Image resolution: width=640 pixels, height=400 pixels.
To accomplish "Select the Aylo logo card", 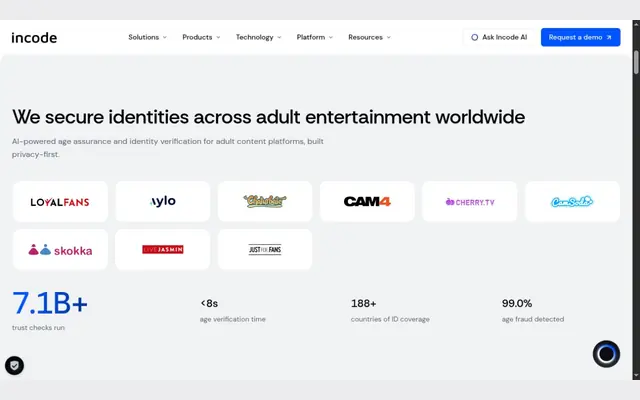I will pos(162,202).
